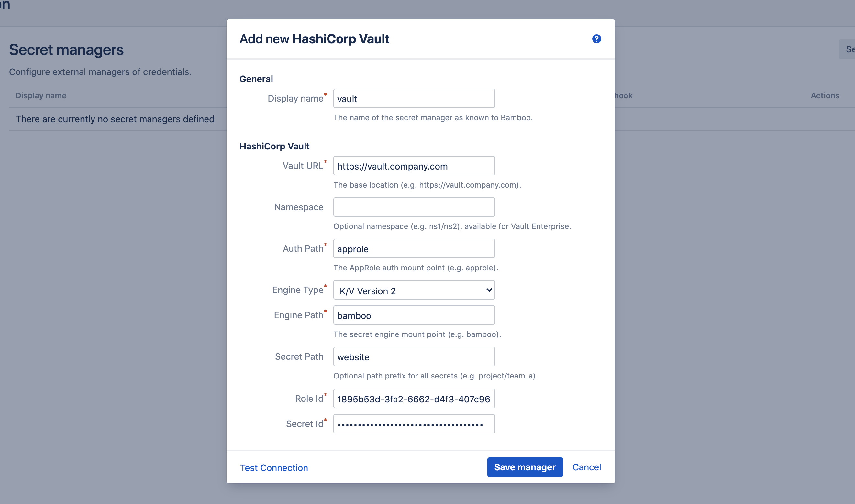Click the Vault URL input field
The width and height of the screenshot is (855, 504).
coord(414,166)
